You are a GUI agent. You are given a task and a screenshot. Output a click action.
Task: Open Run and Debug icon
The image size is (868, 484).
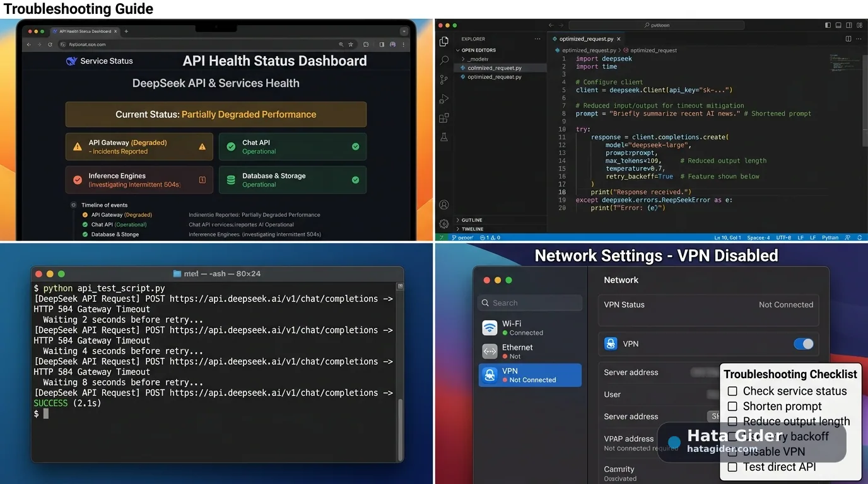coord(444,99)
